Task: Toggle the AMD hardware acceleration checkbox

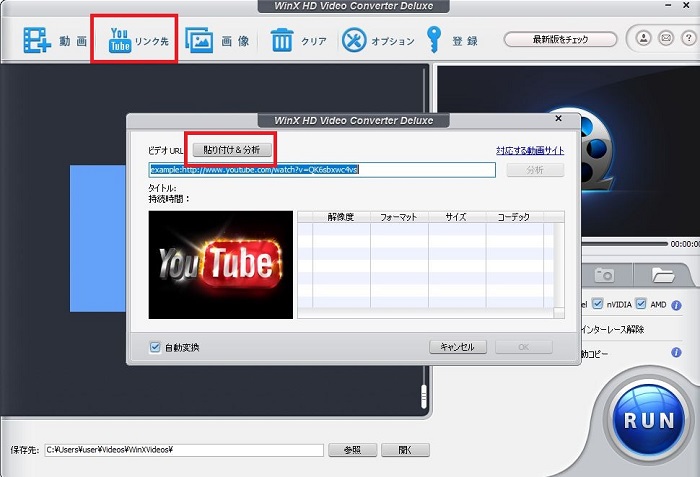Action: (x=641, y=304)
